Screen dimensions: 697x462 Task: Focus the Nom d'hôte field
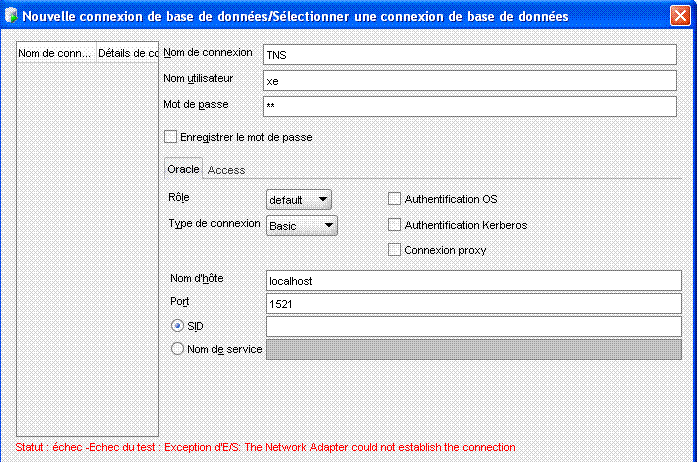pos(474,281)
